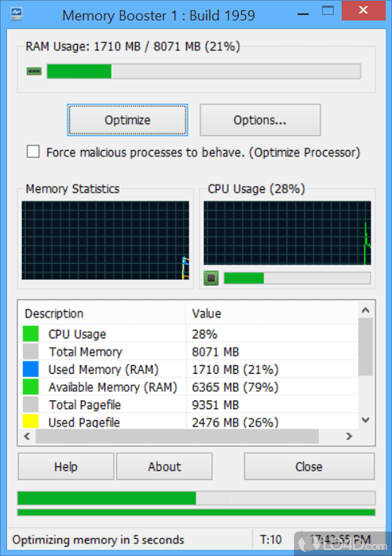Click the list scroll down arrow
The image size is (392, 556).
pyautogui.click(x=366, y=420)
